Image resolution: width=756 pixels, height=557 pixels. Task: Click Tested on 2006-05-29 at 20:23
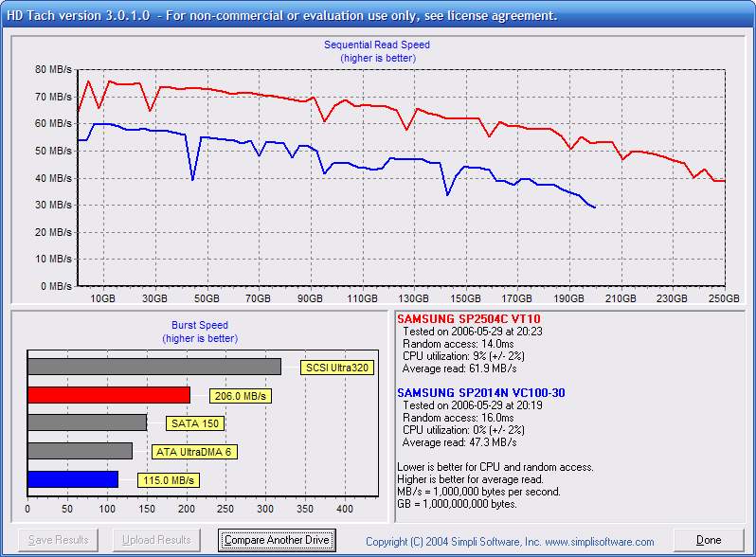coord(473,332)
